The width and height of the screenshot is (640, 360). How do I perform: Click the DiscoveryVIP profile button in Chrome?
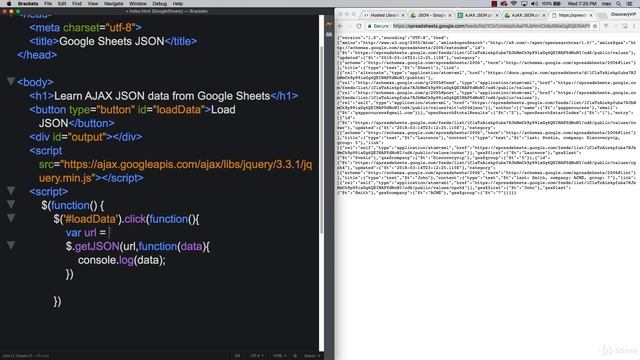[623, 14]
